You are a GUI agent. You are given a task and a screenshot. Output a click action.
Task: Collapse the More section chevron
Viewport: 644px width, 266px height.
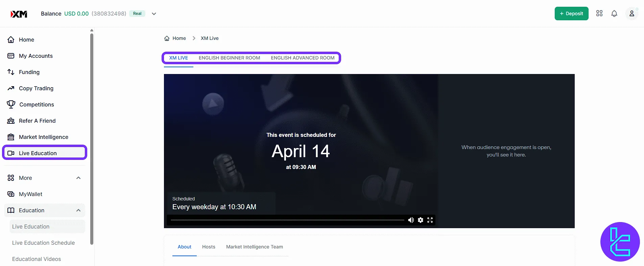pos(78,178)
